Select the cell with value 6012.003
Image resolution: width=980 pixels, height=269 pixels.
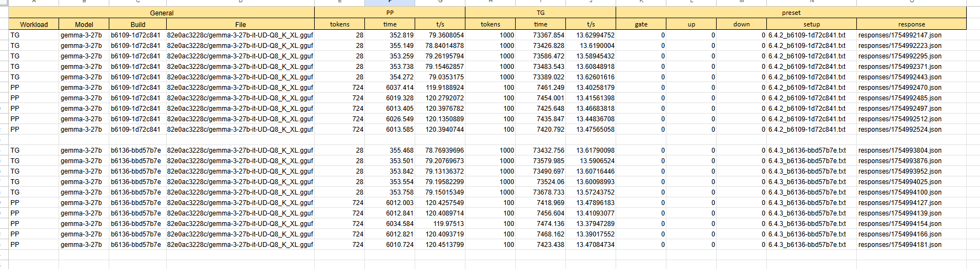[390, 202]
